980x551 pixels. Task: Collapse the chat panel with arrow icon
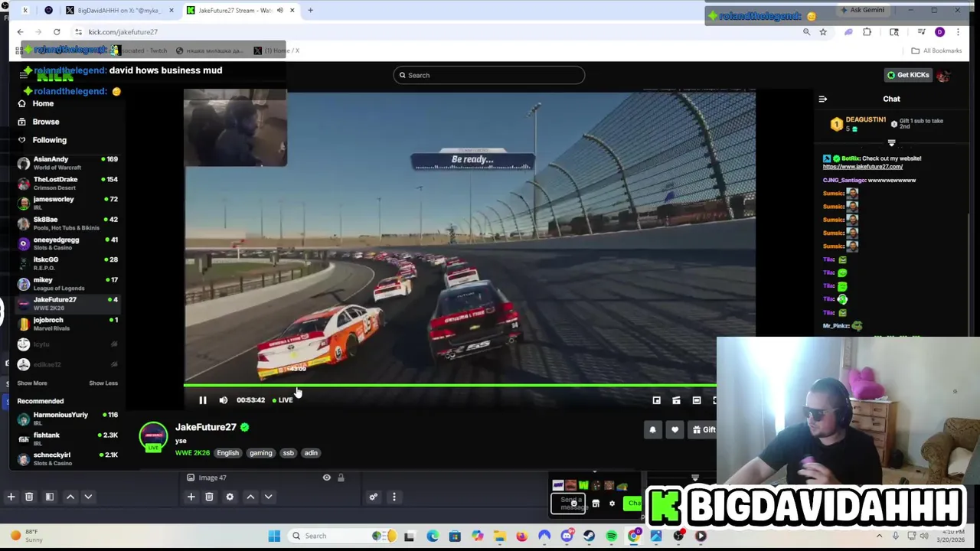click(823, 99)
